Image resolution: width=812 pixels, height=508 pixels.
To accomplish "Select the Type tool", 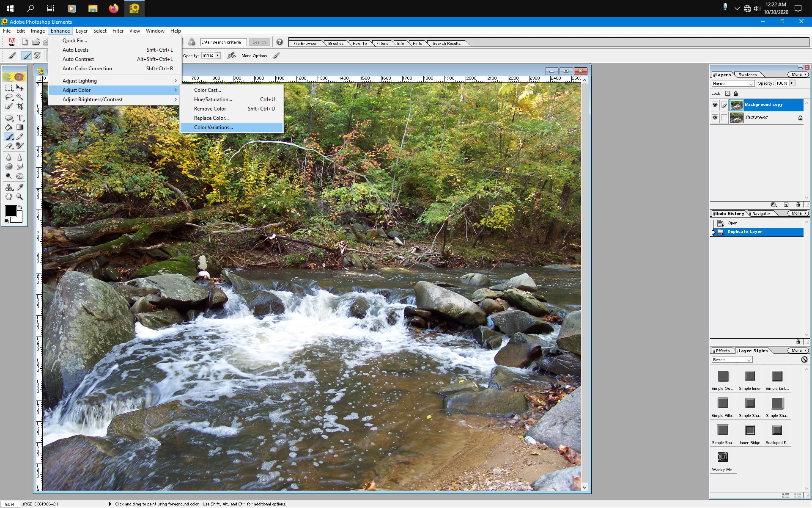I will tap(20, 118).
